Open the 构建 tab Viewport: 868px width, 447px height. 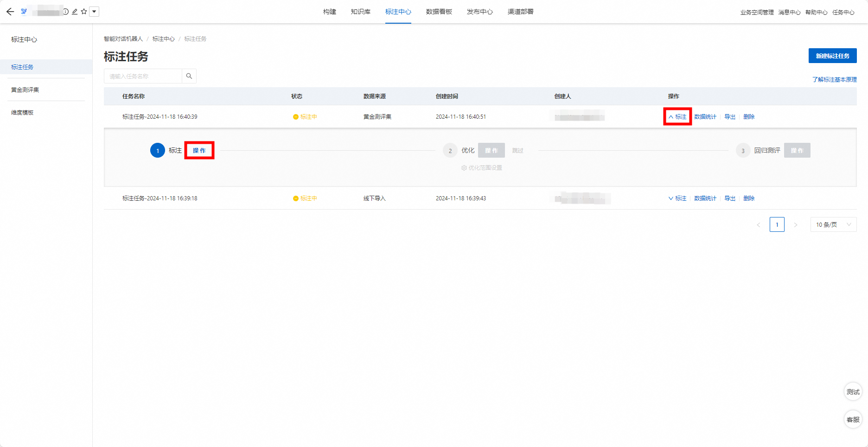(330, 12)
